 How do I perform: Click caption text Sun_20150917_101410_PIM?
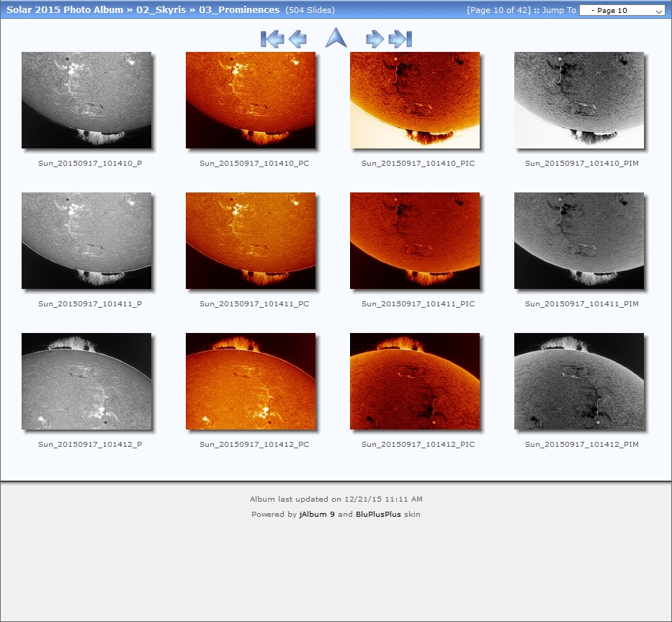[x=582, y=164]
